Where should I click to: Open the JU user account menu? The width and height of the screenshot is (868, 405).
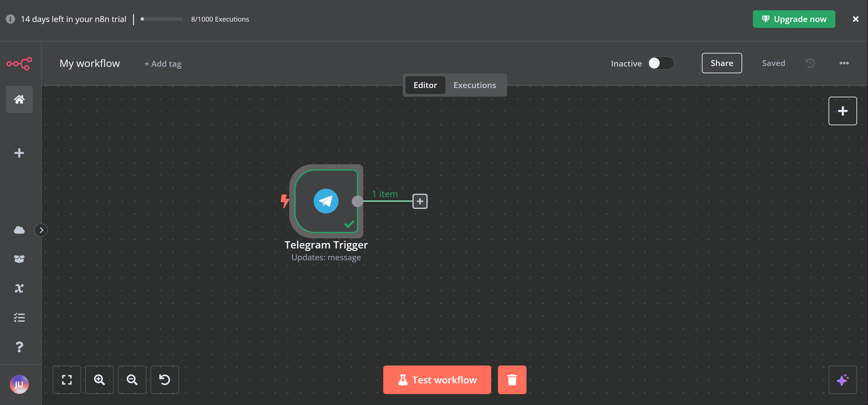(19, 384)
